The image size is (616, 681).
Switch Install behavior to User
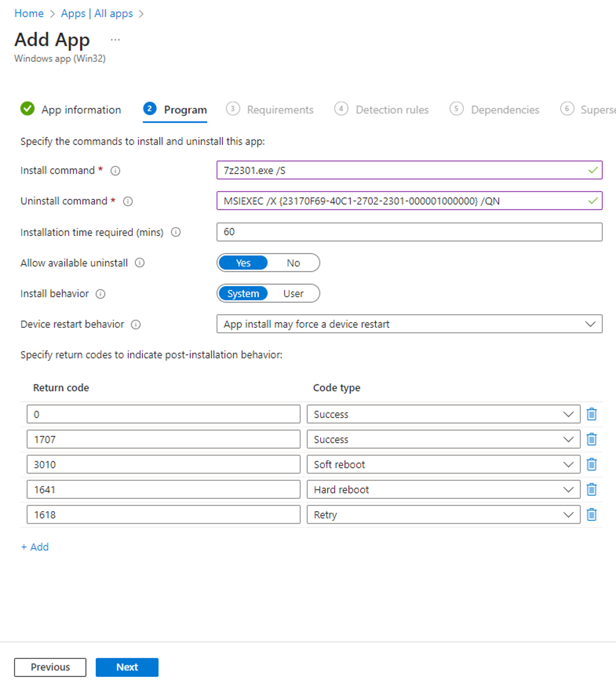click(x=294, y=293)
